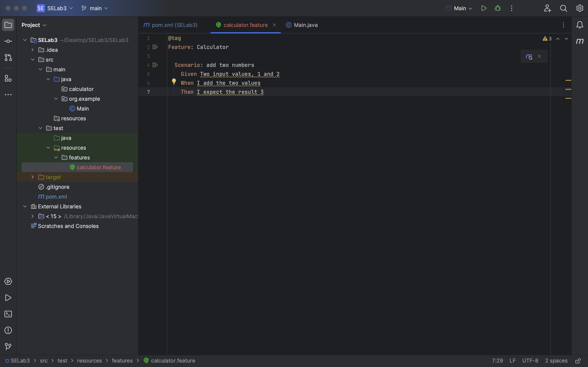Open the Pull Requests panel
Image resolution: width=588 pixels, height=367 pixels.
point(8,57)
